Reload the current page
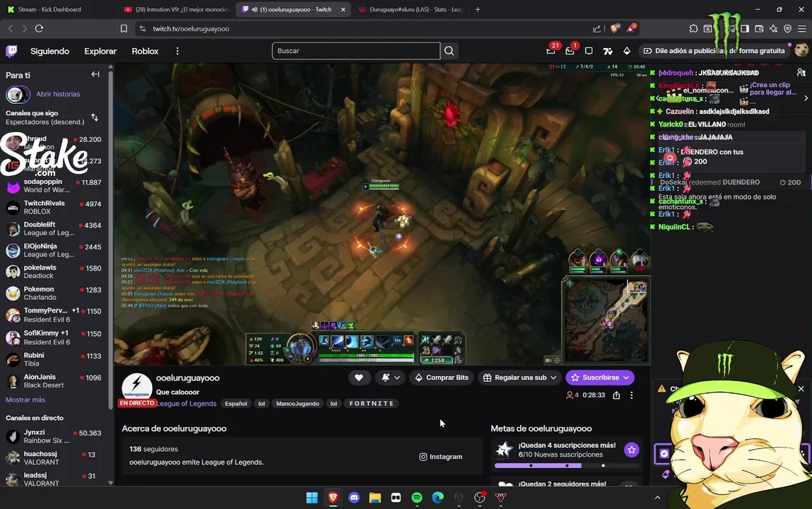The image size is (812, 509). (x=39, y=28)
